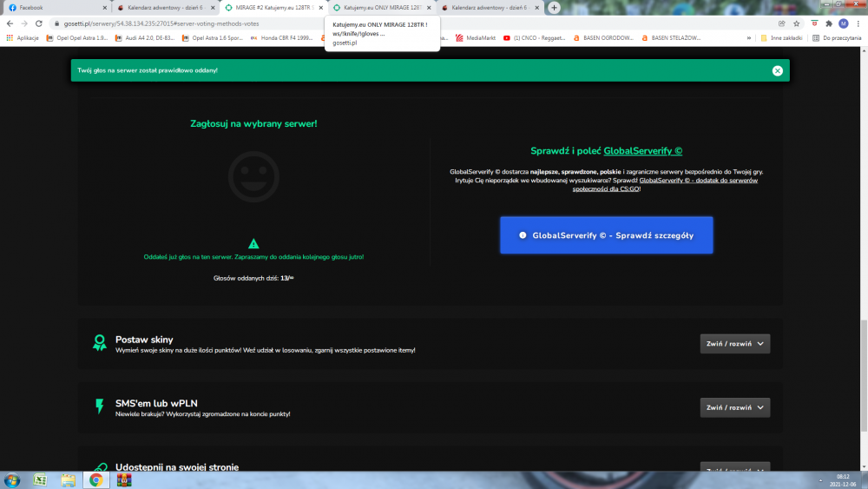
Task: Open the Aplikacje apps shortcut
Action: 23,38
